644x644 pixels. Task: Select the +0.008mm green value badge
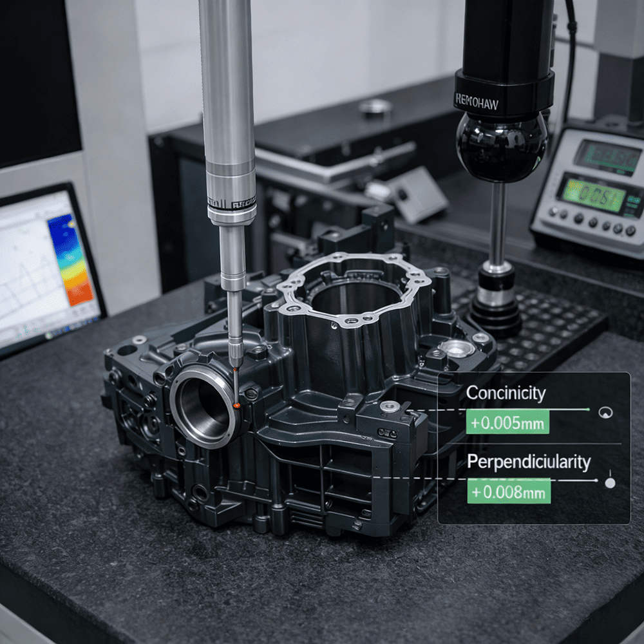(x=509, y=492)
